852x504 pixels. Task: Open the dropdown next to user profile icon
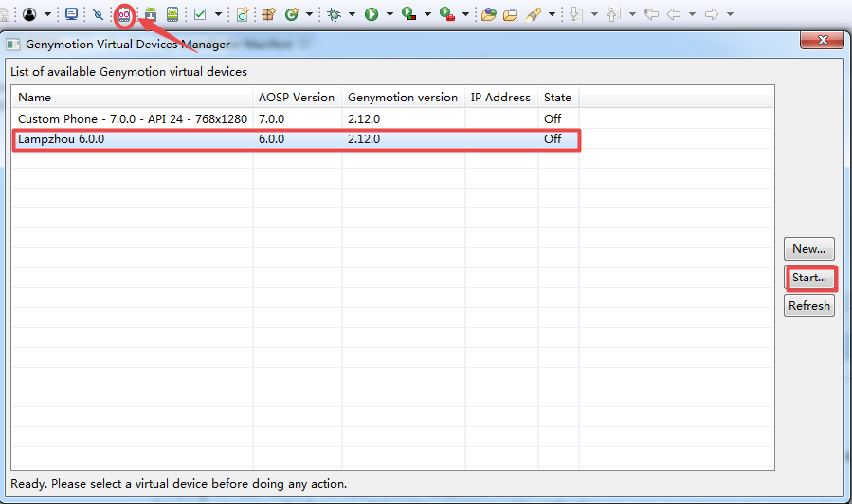(47, 14)
